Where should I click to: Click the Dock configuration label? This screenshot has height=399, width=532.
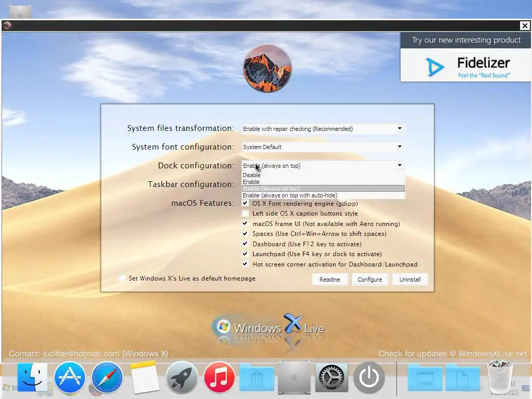pyautogui.click(x=196, y=166)
